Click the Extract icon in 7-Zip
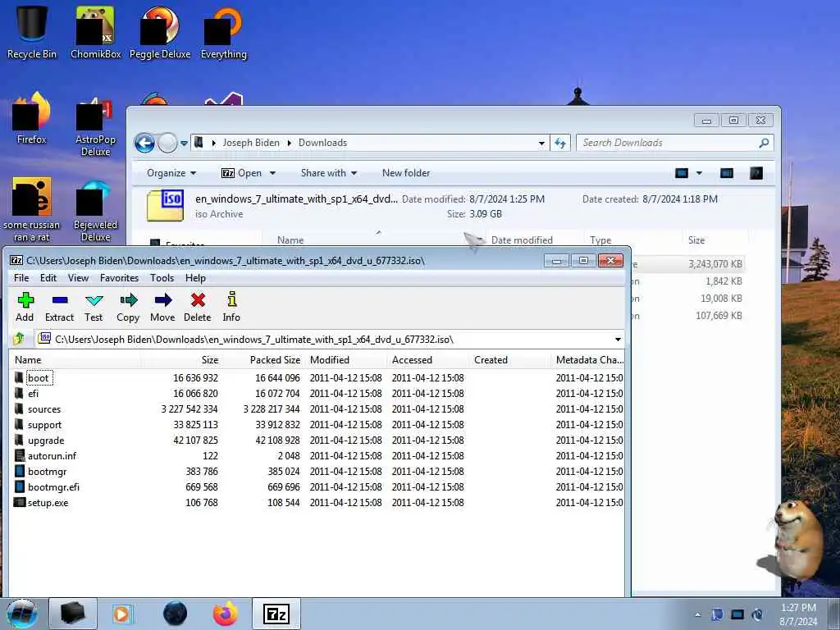Image resolution: width=840 pixels, height=630 pixels. coord(59,307)
